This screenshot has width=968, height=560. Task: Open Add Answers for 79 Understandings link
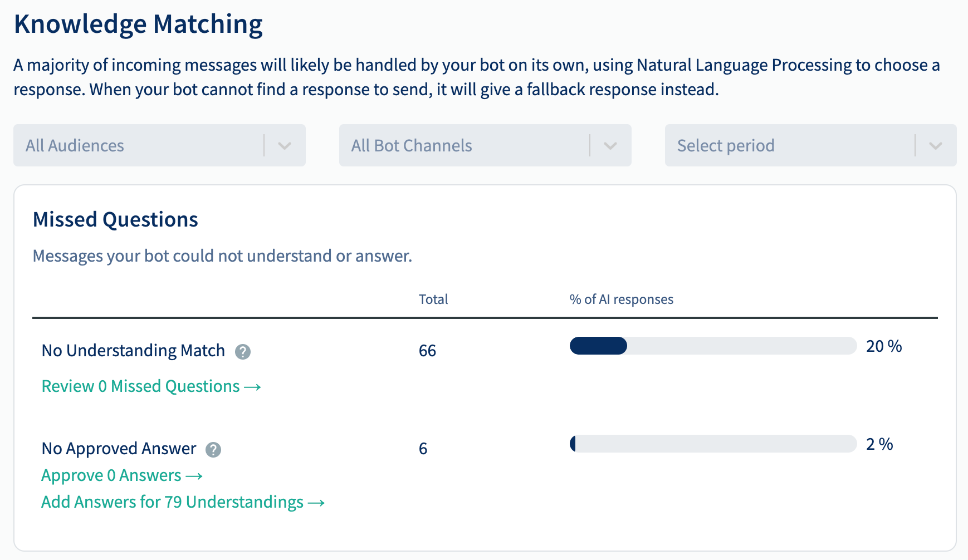point(183,502)
